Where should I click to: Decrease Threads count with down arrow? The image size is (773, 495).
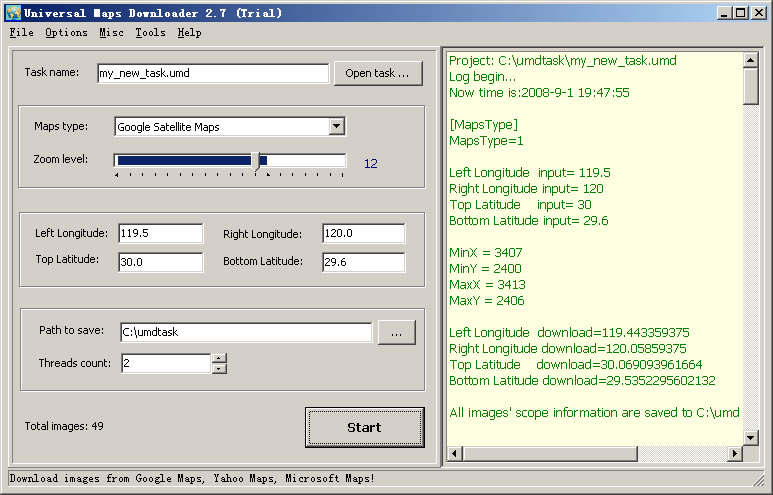(219, 369)
